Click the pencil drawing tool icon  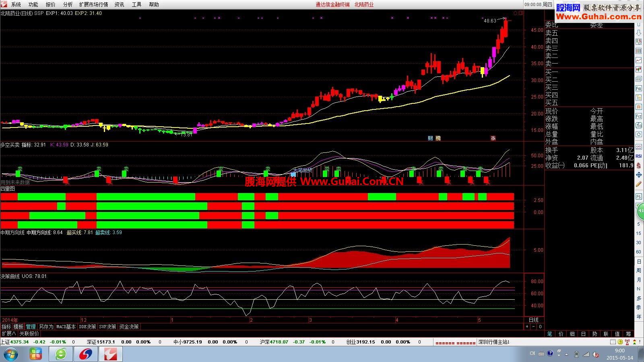(639, 184)
